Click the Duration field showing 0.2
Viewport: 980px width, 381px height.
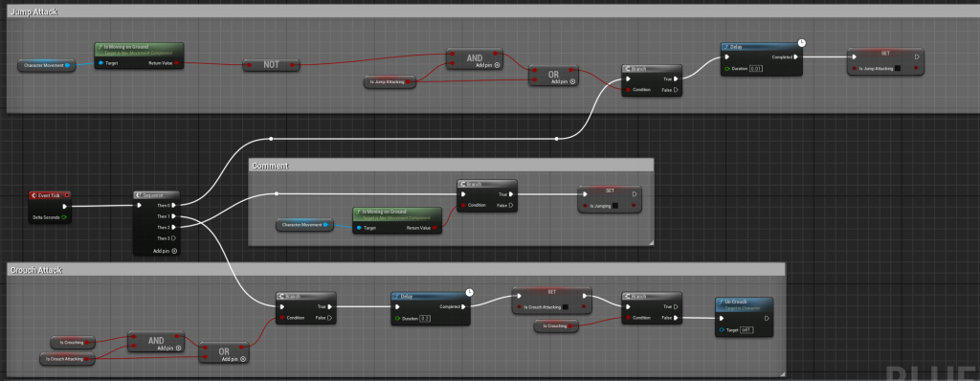point(426,319)
